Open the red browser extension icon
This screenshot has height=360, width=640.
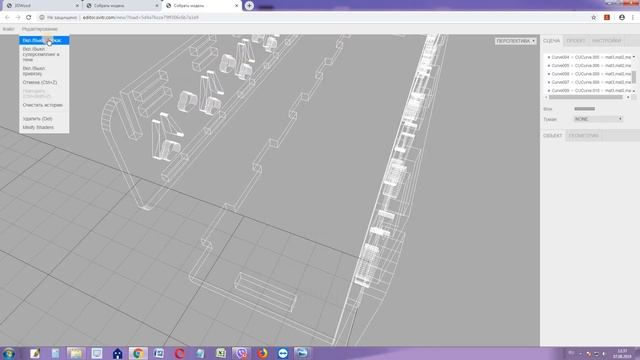pyautogui.click(x=607, y=18)
